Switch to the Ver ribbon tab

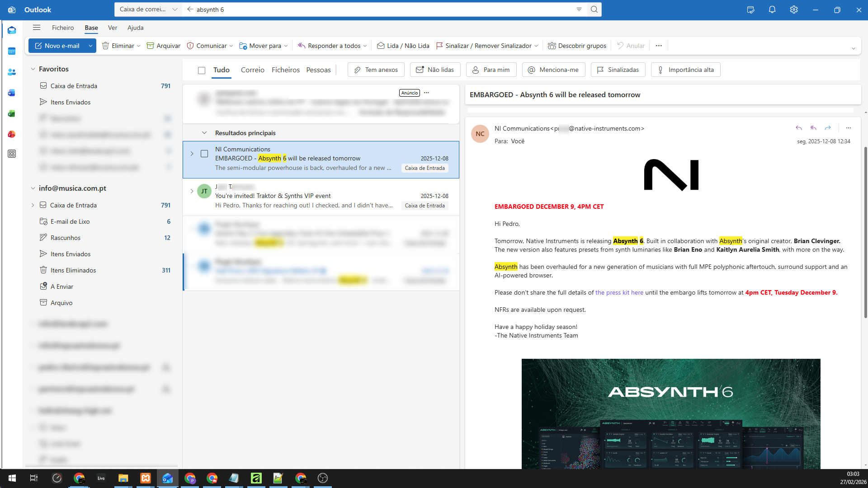[x=113, y=28]
